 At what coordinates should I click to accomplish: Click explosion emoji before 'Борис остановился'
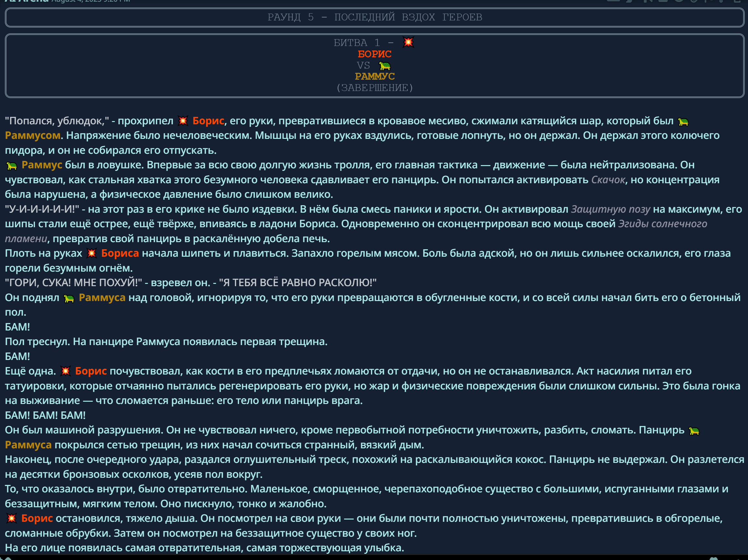[11, 519]
